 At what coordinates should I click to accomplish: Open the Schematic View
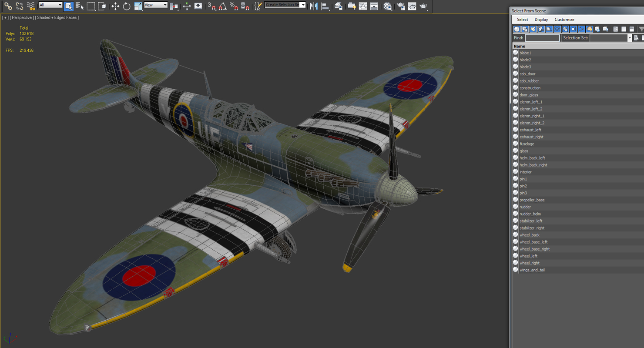click(374, 6)
